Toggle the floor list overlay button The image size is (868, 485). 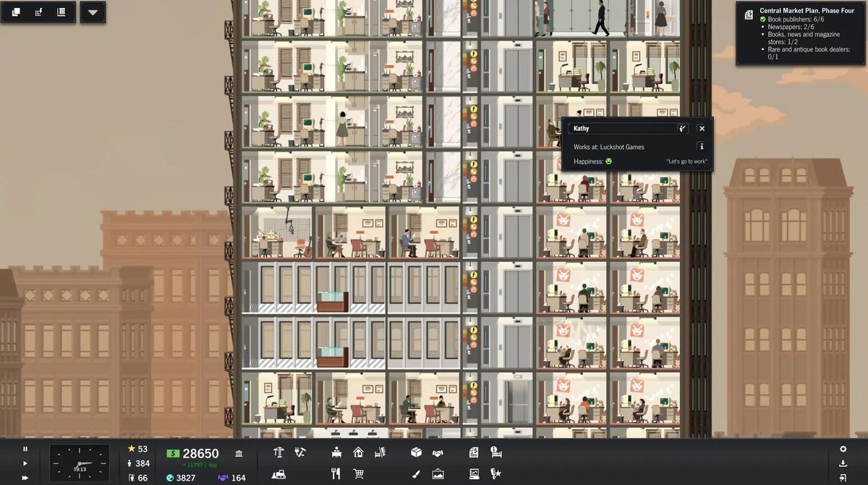(x=61, y=12)
